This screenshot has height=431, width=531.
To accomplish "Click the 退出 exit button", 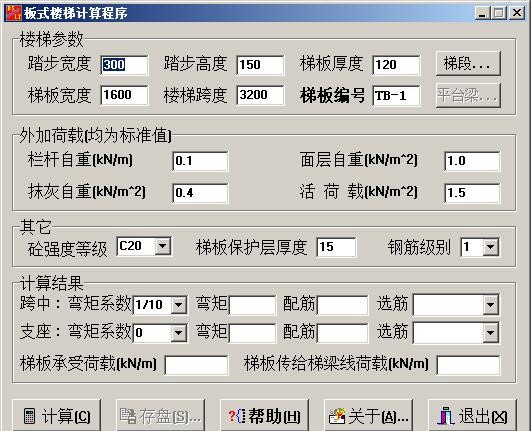I will click(472, 415).
